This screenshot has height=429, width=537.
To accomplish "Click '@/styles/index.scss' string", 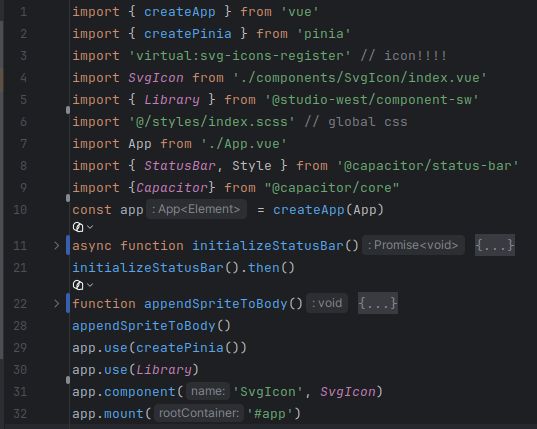I will pyautogui.click(x=212, y=122).
